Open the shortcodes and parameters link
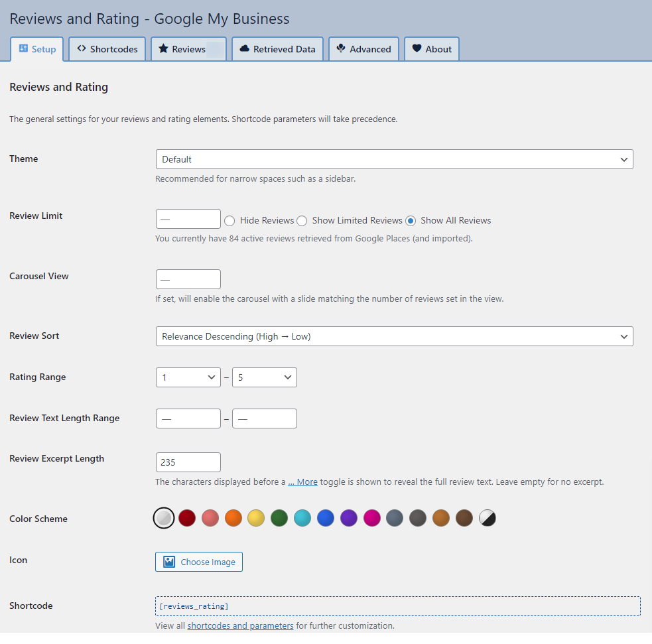 pyautogui.click(x=240, y=625)
